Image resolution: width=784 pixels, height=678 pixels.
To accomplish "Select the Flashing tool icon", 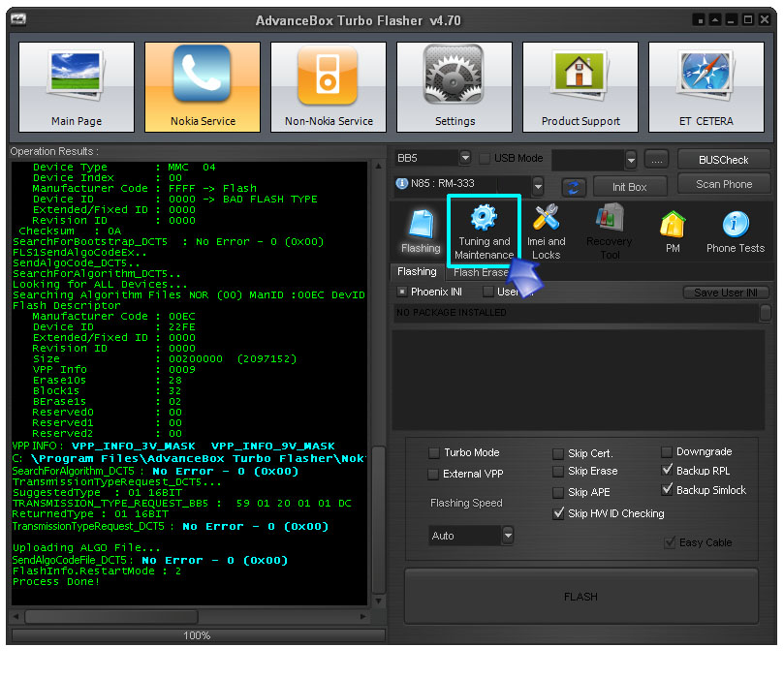I will coord(421,231).
